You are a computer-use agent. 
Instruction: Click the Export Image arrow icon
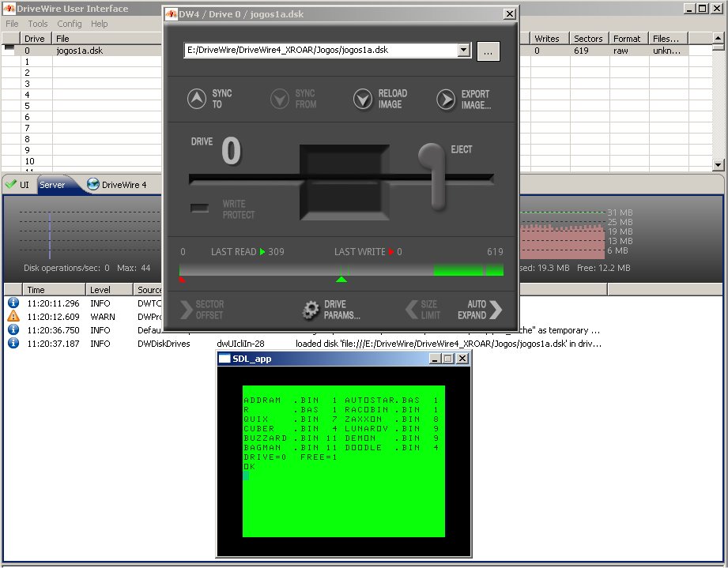446,99
